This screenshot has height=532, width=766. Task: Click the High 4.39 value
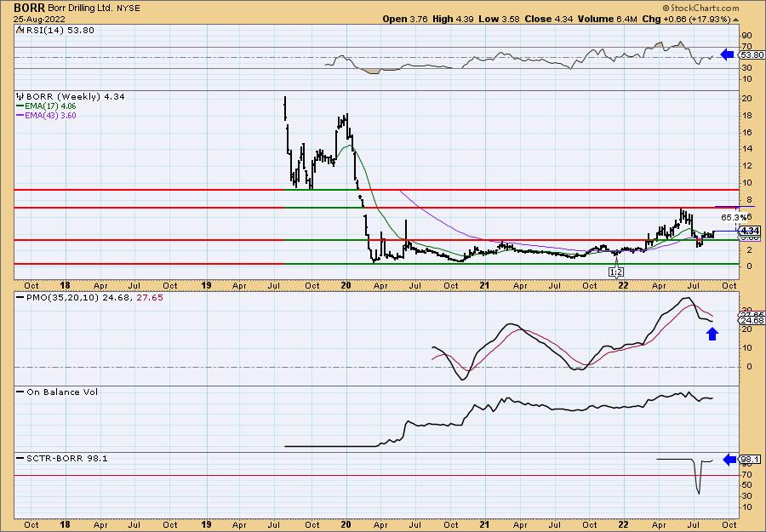point(453,19)
